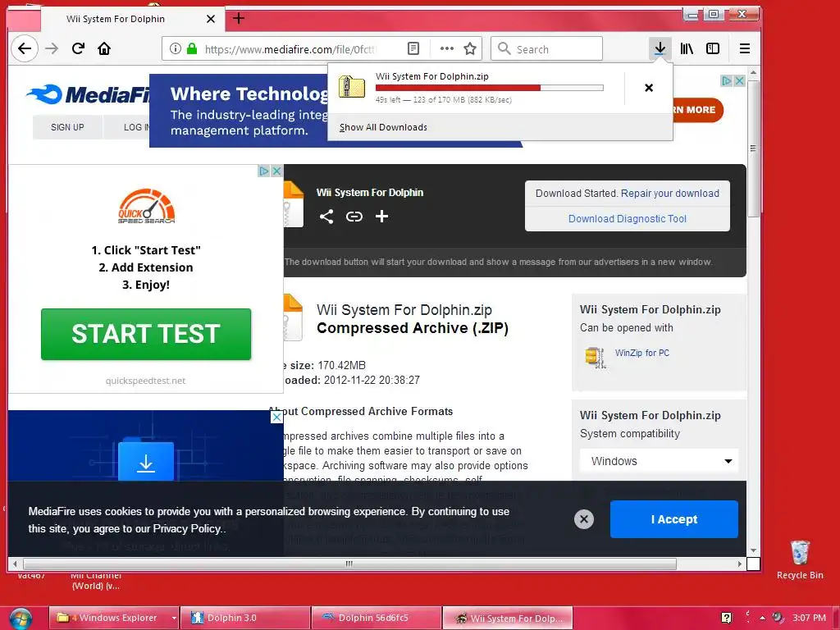This screenshot has height=630, width=840.
Task: Click the download progress bar
Action: (490, 88)
